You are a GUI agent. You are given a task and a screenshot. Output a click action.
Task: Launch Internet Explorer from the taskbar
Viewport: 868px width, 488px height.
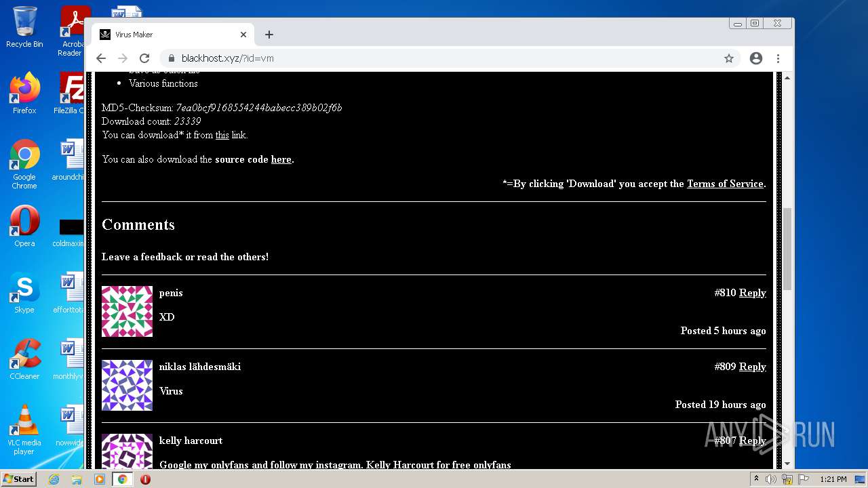pos(54,479)
